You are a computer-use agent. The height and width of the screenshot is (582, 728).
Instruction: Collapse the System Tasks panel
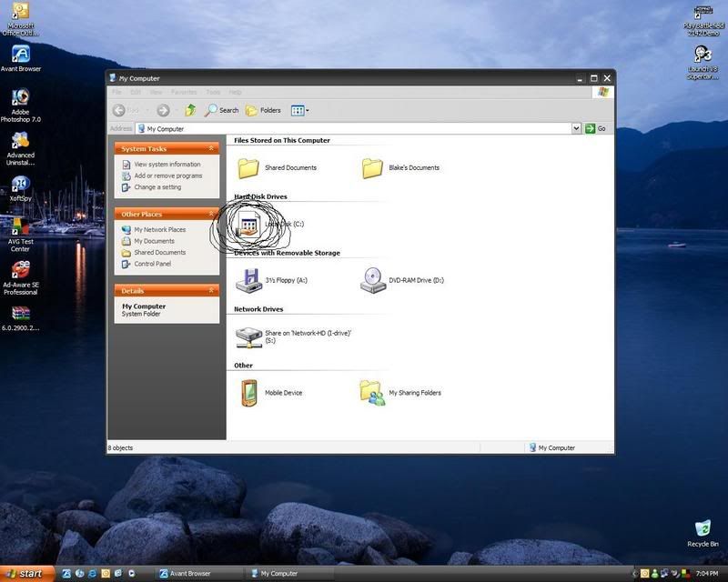tap(211, 148)
